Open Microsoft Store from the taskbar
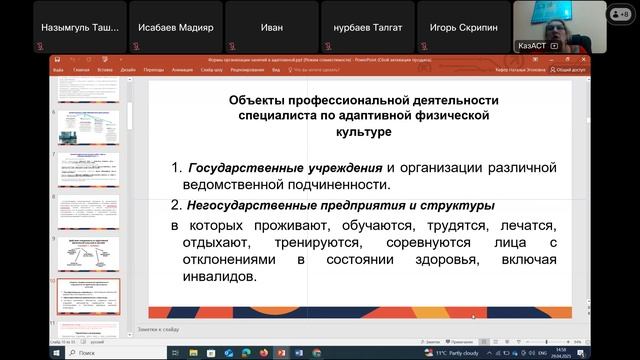 coord(211,353)
